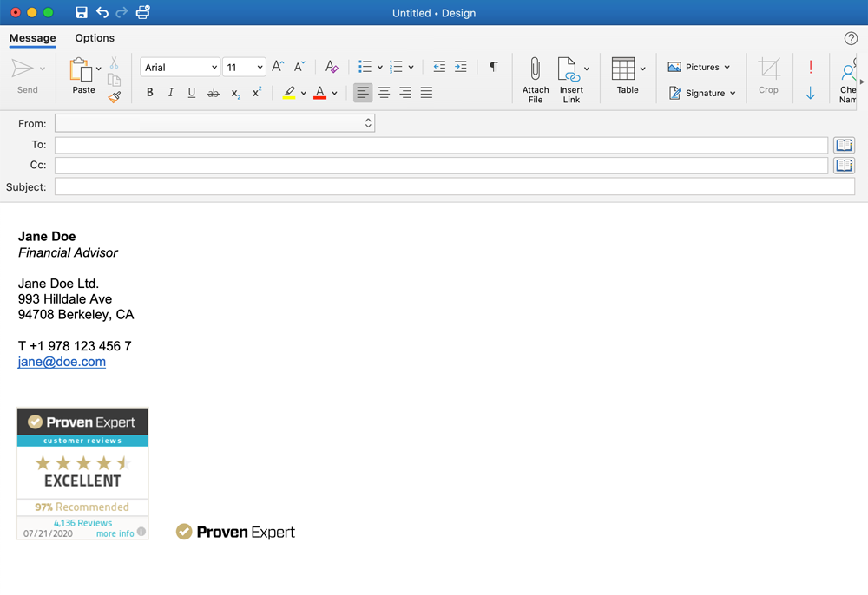Open the Attach File tool
The height and width of the screenshot is (595, 868).
(535, 79)
